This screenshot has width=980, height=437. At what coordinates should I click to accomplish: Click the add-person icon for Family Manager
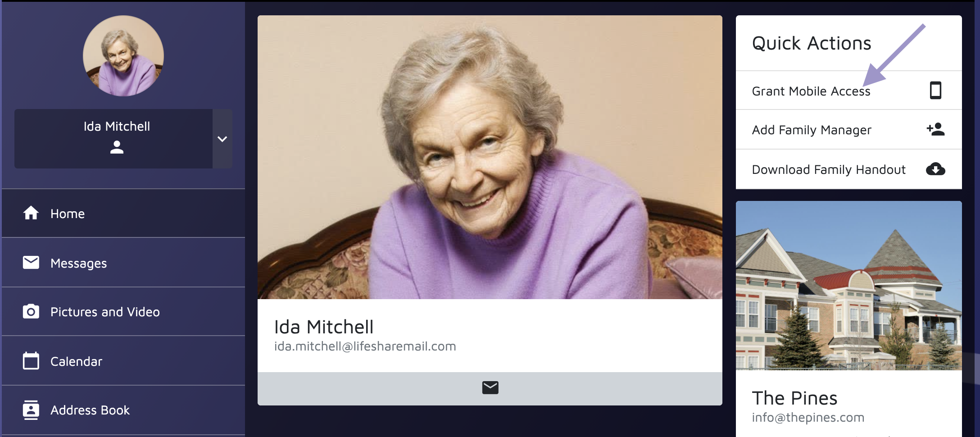pos(935,129)
